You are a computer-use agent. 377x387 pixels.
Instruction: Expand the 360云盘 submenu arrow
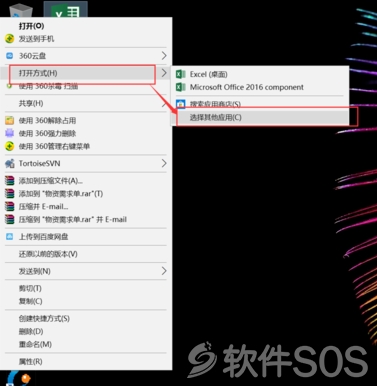(164, 56)
